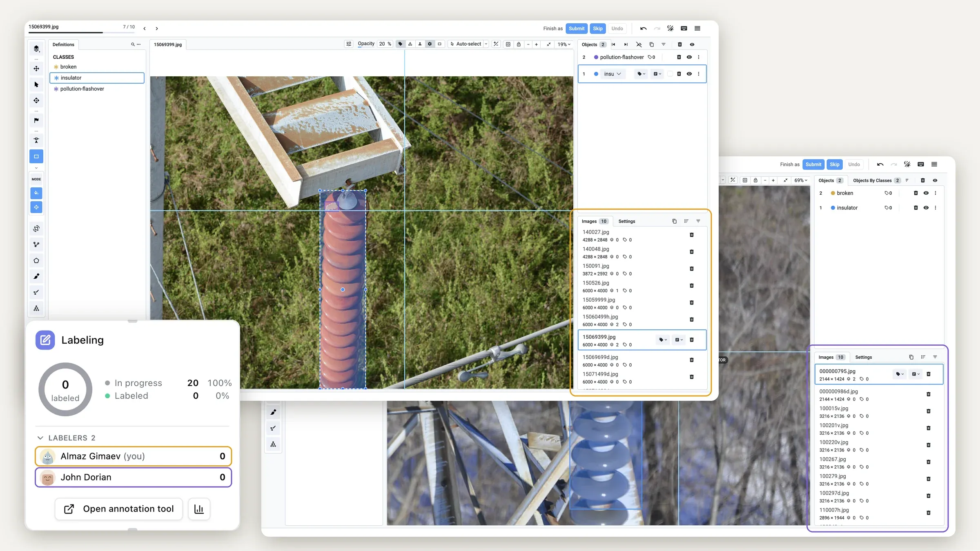980x551 pixels.
Task: Switch to Settings tab in front Images panel
Action: click(627, 221)
